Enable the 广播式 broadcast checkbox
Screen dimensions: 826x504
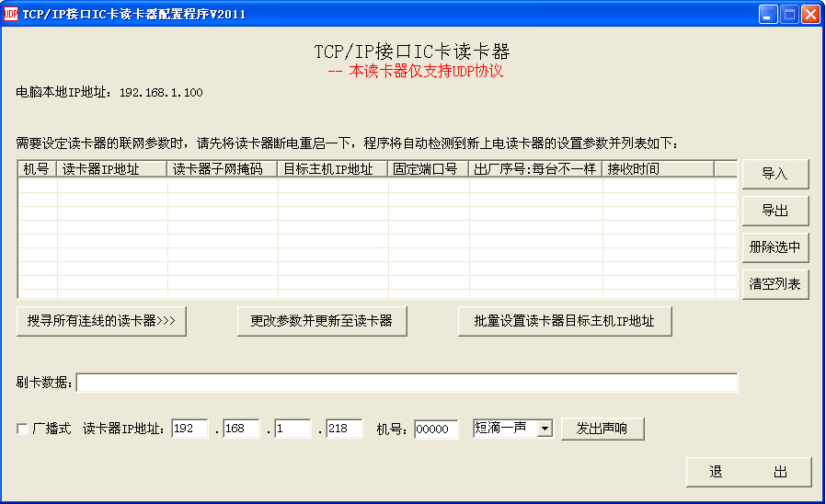pos(22,430)
